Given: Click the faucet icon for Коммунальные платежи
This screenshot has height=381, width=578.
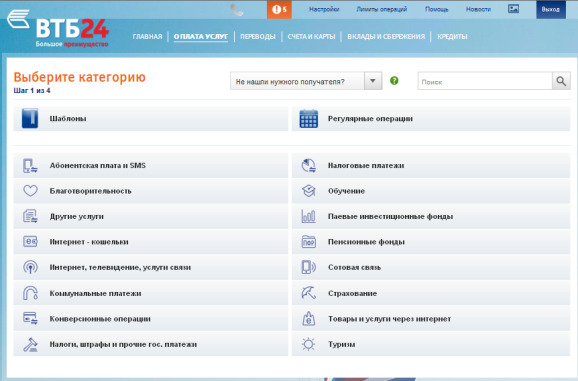Looking at the screenshot, I should click(30, 293).
